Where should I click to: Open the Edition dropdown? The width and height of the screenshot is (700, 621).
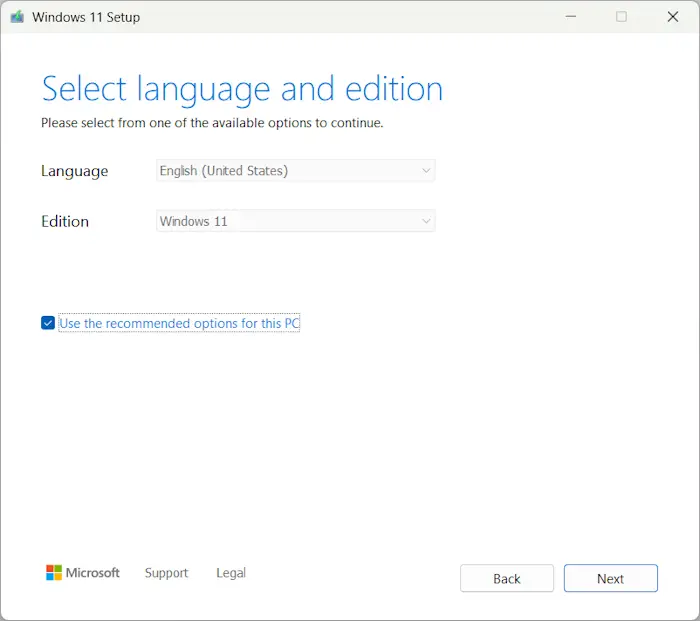[296, 221]
